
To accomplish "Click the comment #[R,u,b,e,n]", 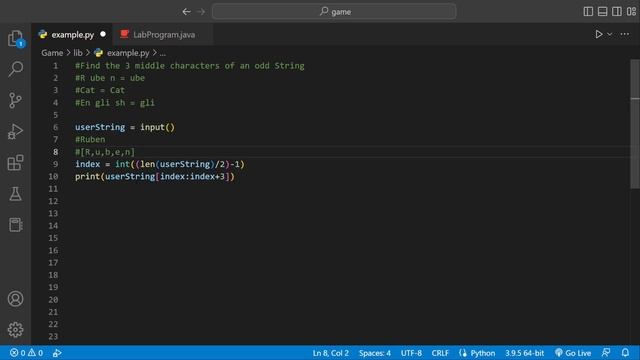I will tap(105, 152).
